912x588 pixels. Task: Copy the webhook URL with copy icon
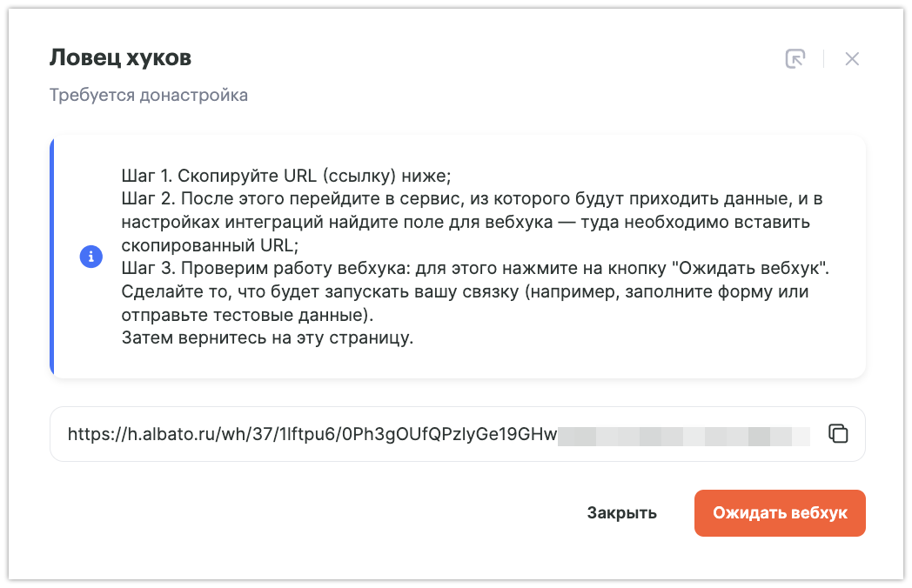[x=838, y=433]
